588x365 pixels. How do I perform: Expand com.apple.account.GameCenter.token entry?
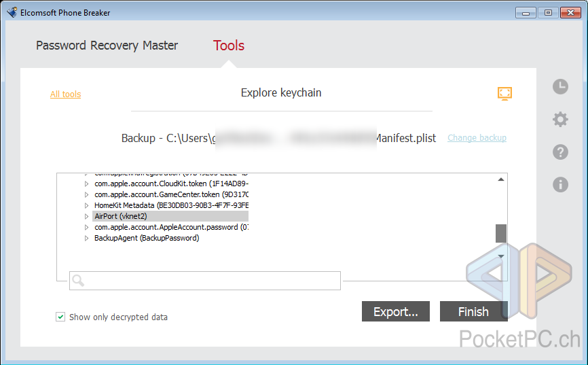tap(87, 194)
